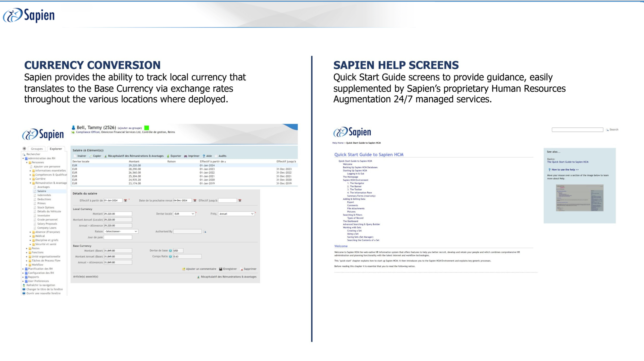644x361 pixels.
Task: Click the Récapitulatif icon in Salaire toolbar
Action: point(106,156)
